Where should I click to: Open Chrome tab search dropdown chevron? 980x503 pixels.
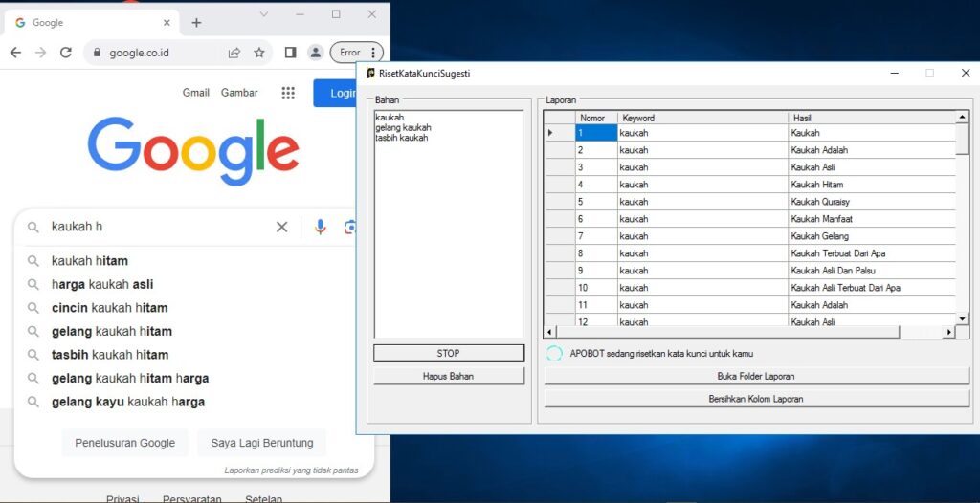pos(264,14)
